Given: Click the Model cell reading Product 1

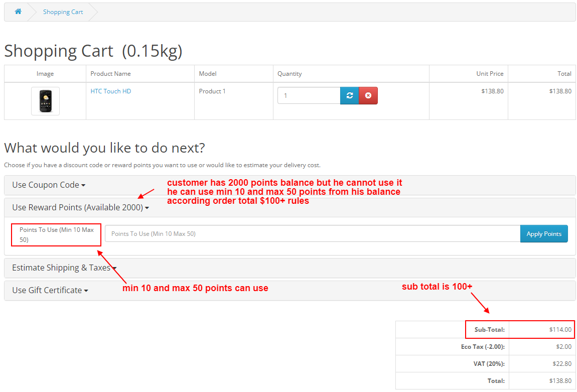Looking at the screenshot, I should (212, 91).
